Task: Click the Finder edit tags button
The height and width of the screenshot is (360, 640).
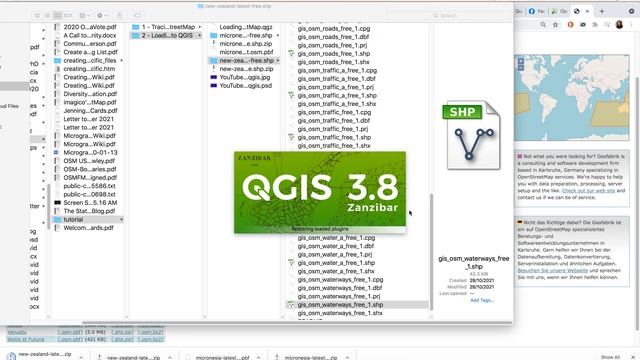Action: pyautogui.click(x=137, y=16)
